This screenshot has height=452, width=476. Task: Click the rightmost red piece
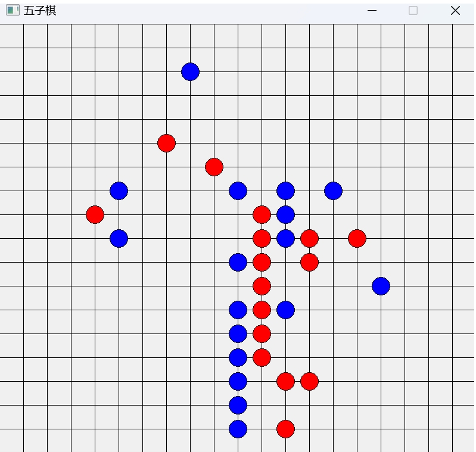point(357,238)
